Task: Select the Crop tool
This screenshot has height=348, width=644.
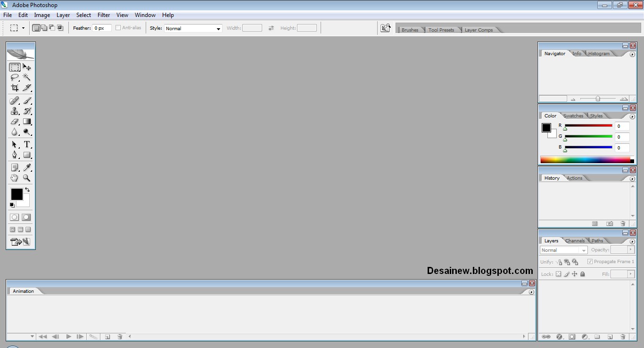Action: [x=15, y=88]
